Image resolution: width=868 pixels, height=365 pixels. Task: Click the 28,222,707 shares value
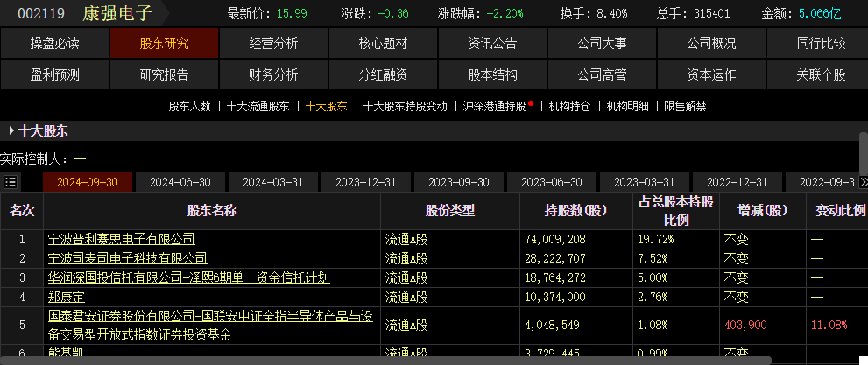pos(555,258)
